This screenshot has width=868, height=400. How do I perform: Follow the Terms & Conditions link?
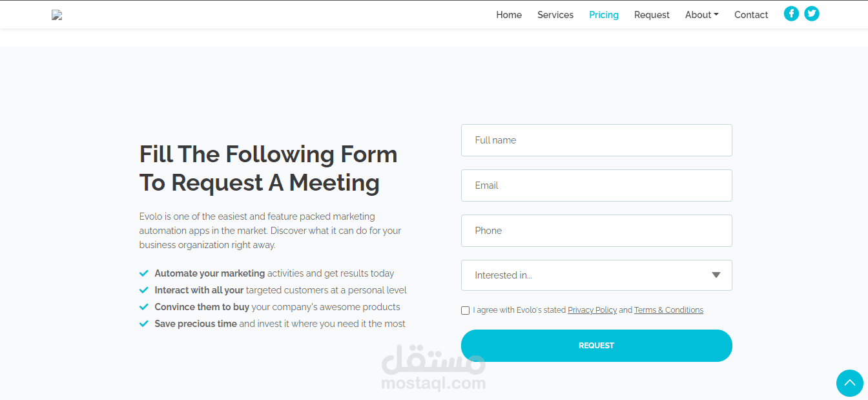click(668, 310)
